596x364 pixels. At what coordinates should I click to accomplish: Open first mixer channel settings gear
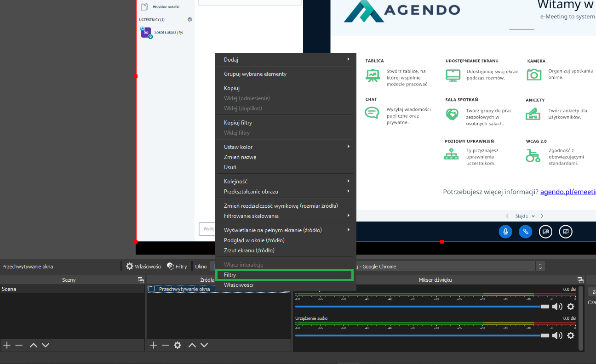(571, 307)
